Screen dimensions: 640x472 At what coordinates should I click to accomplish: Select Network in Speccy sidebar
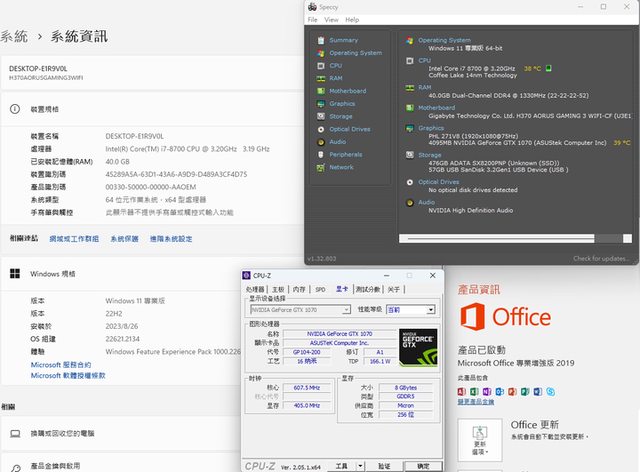click(340, 167)
